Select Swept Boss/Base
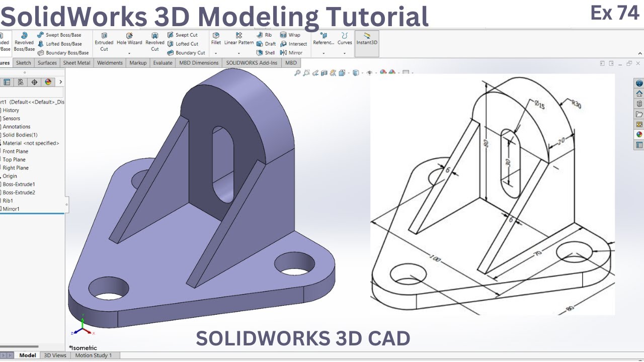This screenshot has height=362, width=644. [59, 35]
